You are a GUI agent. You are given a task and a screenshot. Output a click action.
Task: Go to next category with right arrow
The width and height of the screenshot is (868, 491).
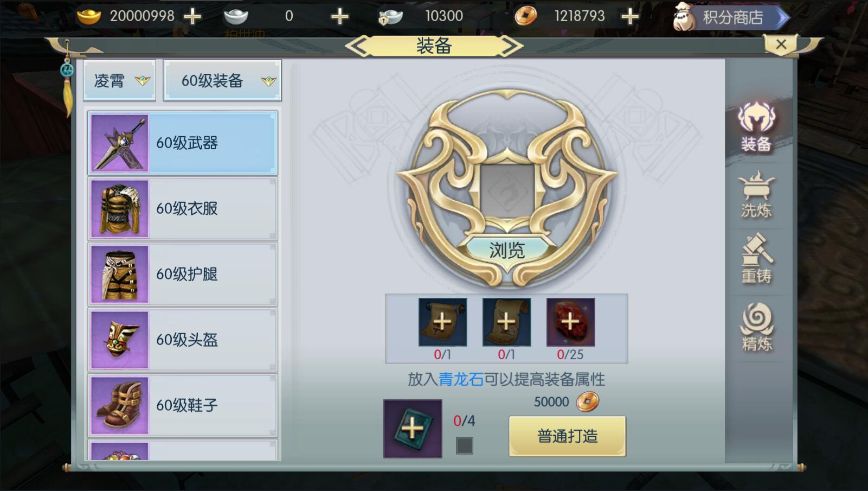(511, 46)
